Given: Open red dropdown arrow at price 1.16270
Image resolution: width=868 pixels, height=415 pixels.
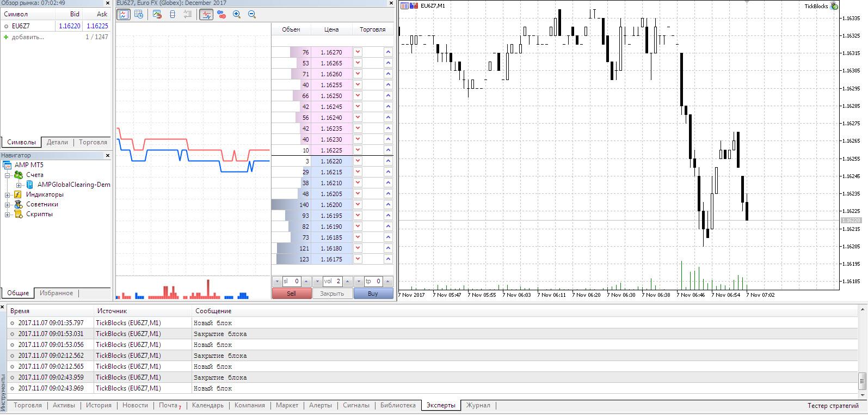Looking at the screenshot, I should pyautogui.click(x=358, y=52).
